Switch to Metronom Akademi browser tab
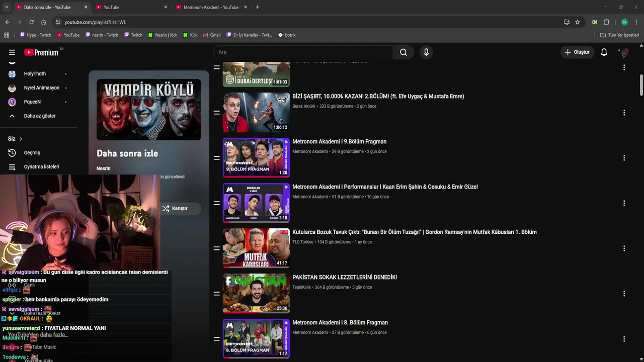 211,7
